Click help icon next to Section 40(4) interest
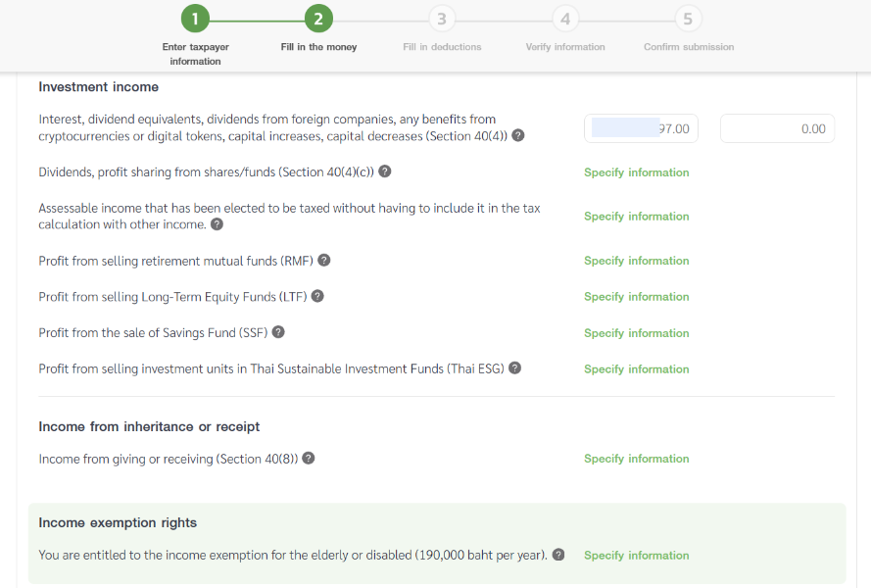871x588 pixels. (x=518, y=136)
